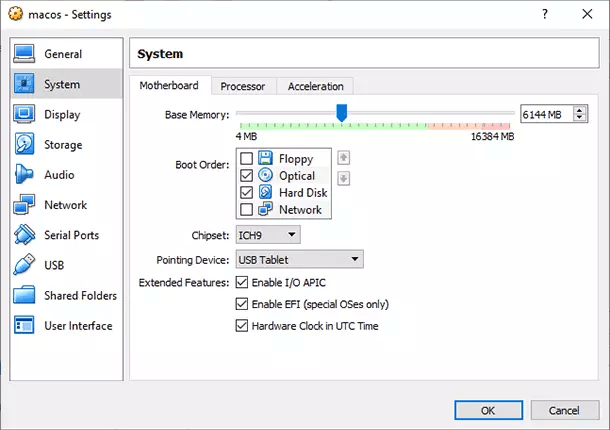Click the Audio speaker icon

[24, 174]
